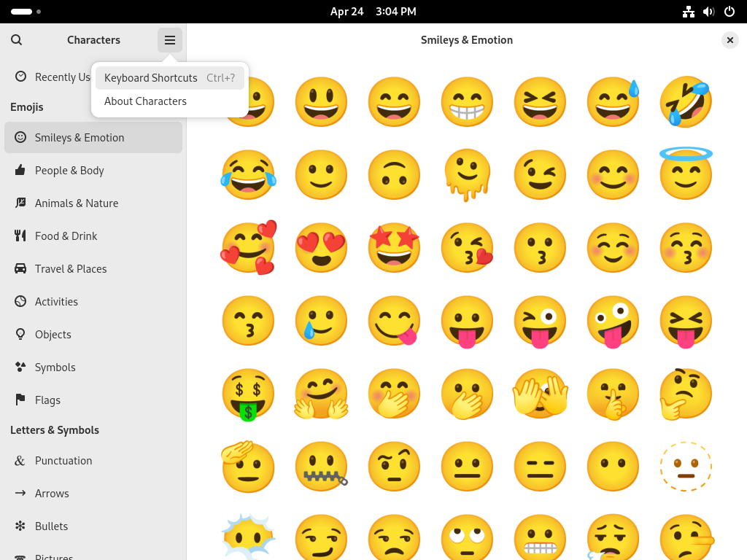747x560 pixels.
Task: Select the face with peeking eye emoji
Action: tap(540, 393)
